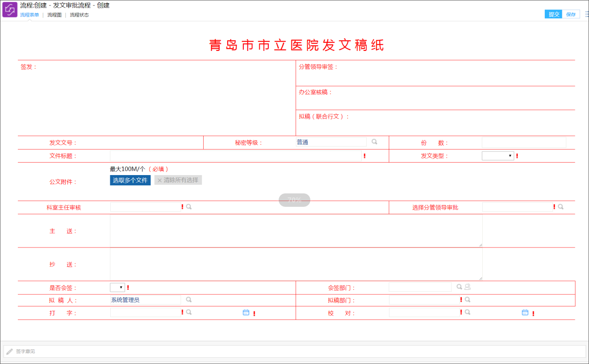Click the 主送 text area

coord(296,230)
